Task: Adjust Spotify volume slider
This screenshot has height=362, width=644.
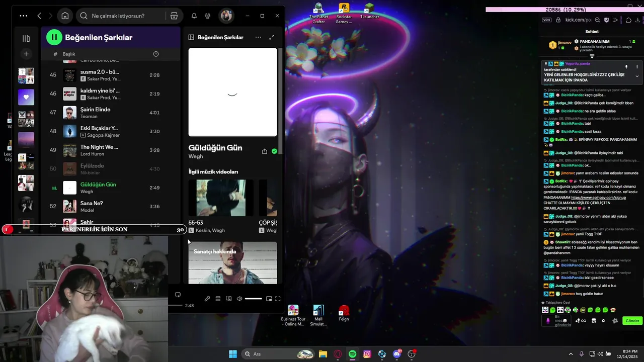Action: pos(253,299)
